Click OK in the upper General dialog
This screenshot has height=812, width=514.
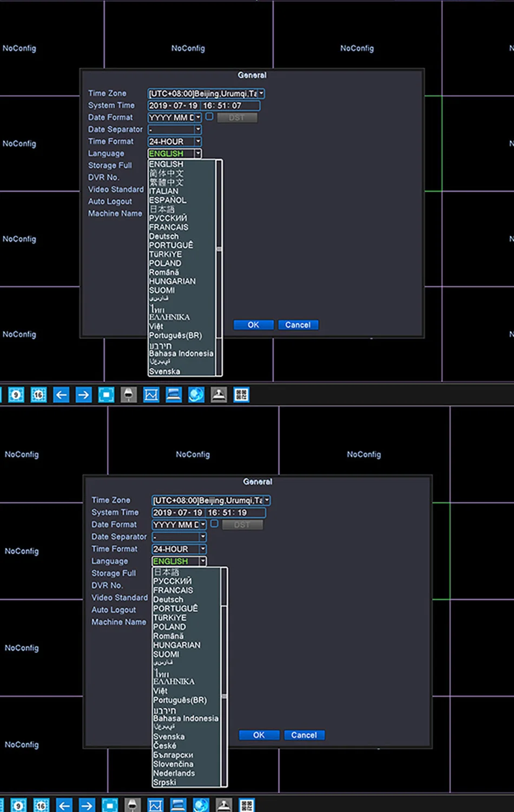tap(253, 325)
